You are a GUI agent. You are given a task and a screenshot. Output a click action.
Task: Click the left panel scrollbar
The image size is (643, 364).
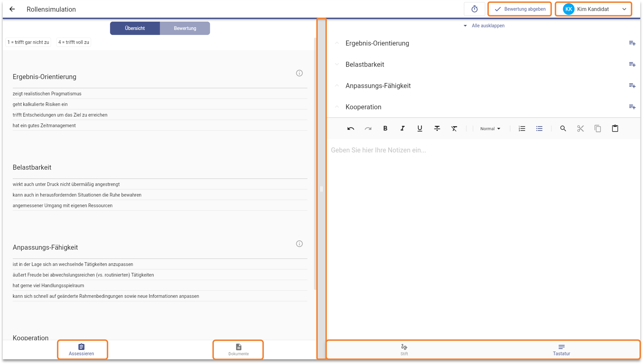tap(315, 164)
